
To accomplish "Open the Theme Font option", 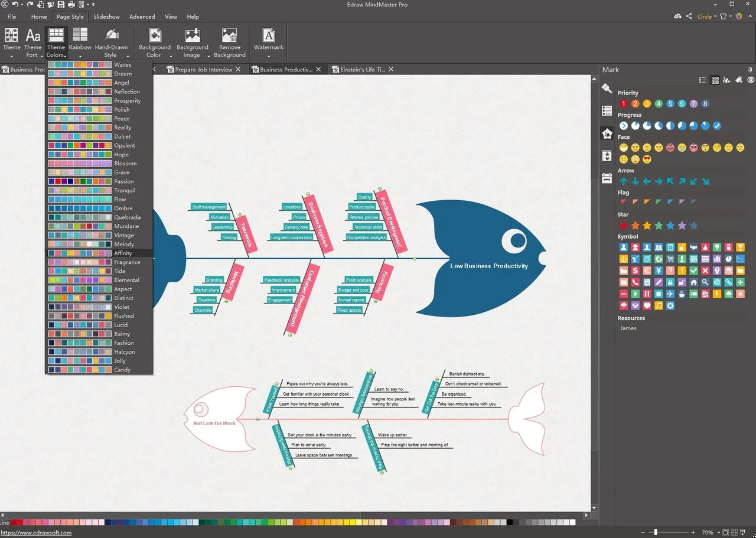I will (x=33, y=43).
